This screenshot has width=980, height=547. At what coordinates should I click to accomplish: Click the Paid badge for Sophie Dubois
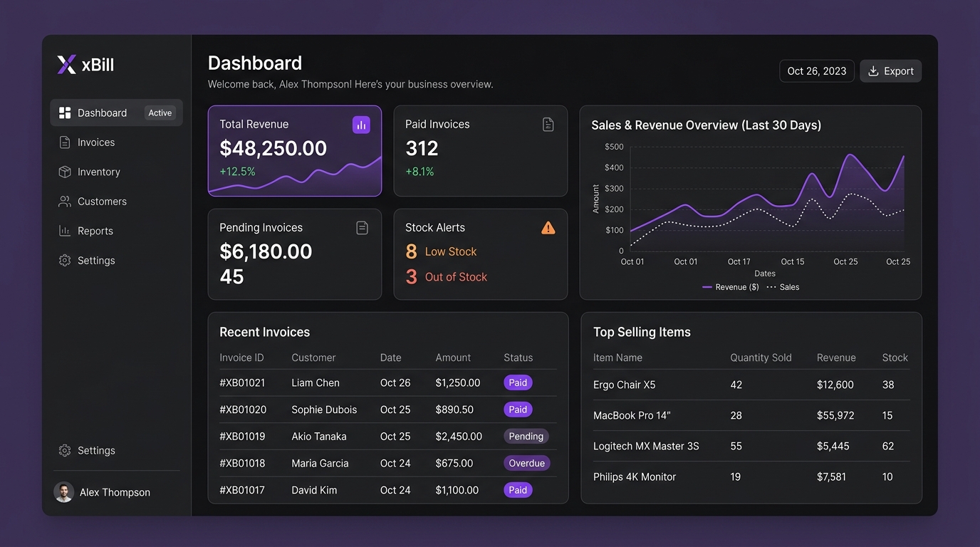[518, 410]
